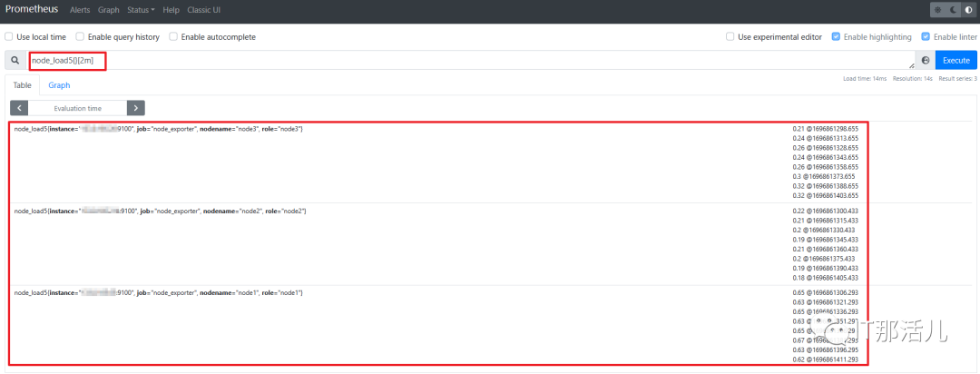Open the metrics explorer globe icon
The image size is (980, 374).
click(925, 61)
